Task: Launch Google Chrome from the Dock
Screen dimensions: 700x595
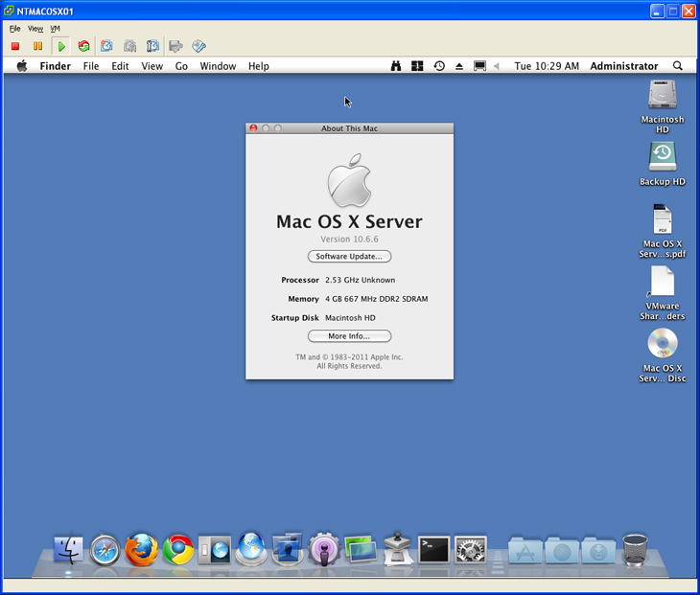Action: coord(178,550)
